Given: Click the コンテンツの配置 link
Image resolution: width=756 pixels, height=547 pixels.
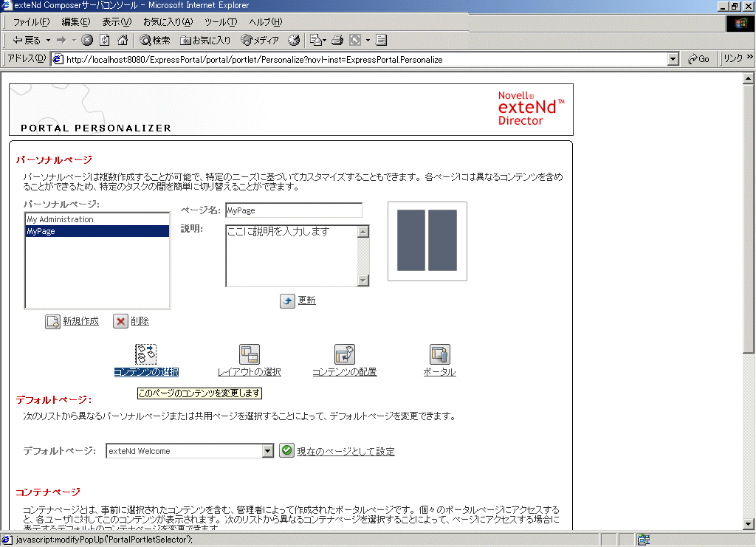Looking at the screenshot, I should 345,372.
